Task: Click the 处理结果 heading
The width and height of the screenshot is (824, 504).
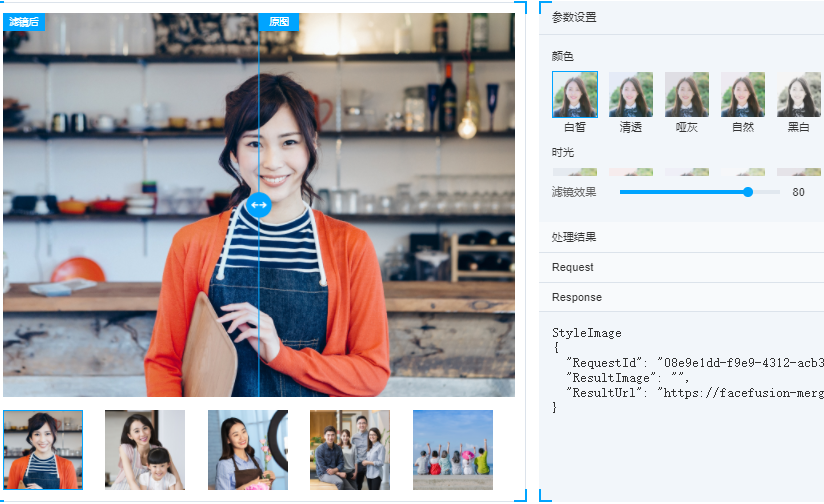Action: coord(574,237)
